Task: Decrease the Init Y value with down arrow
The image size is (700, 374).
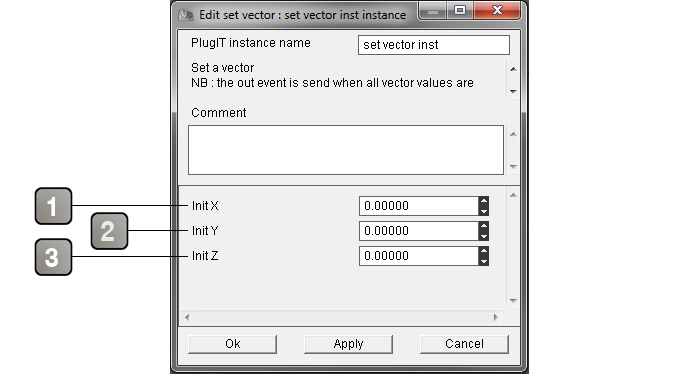Action: (x=483, y=236)
